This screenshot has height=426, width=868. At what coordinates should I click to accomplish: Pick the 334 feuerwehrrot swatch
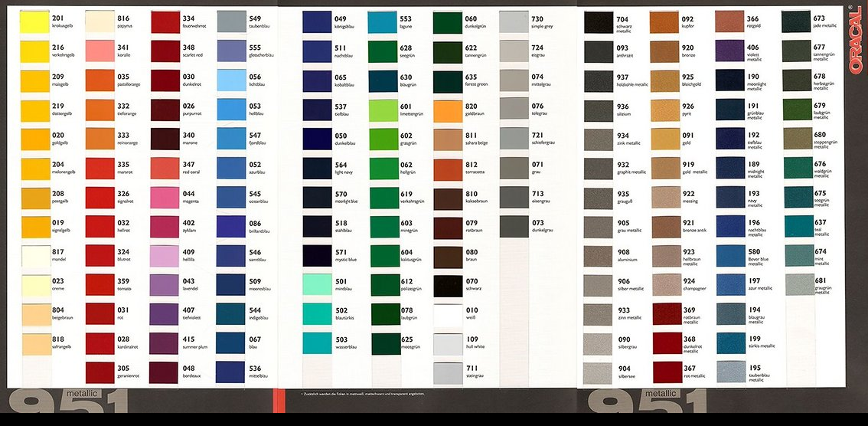tap(165, 22)
